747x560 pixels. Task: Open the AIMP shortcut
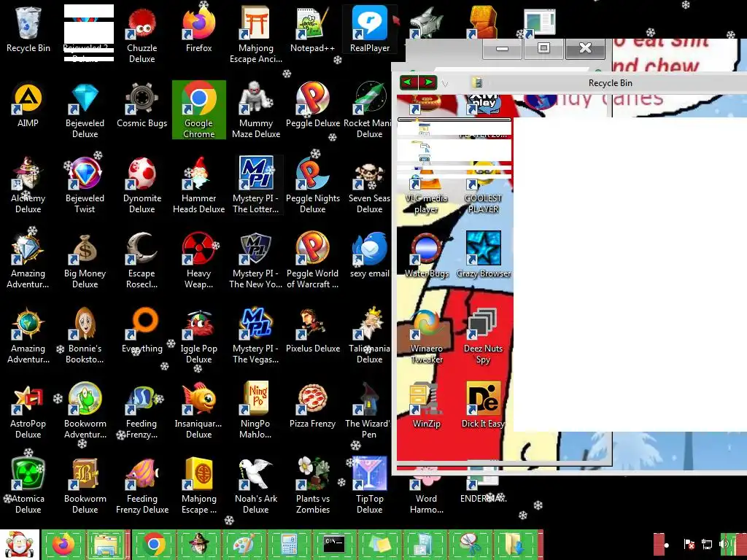(28, 105)
